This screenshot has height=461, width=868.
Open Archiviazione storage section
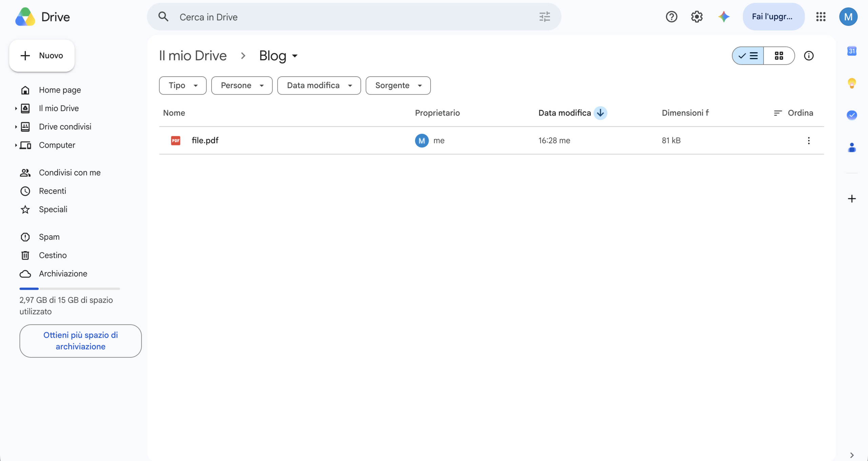pos(63,274)
